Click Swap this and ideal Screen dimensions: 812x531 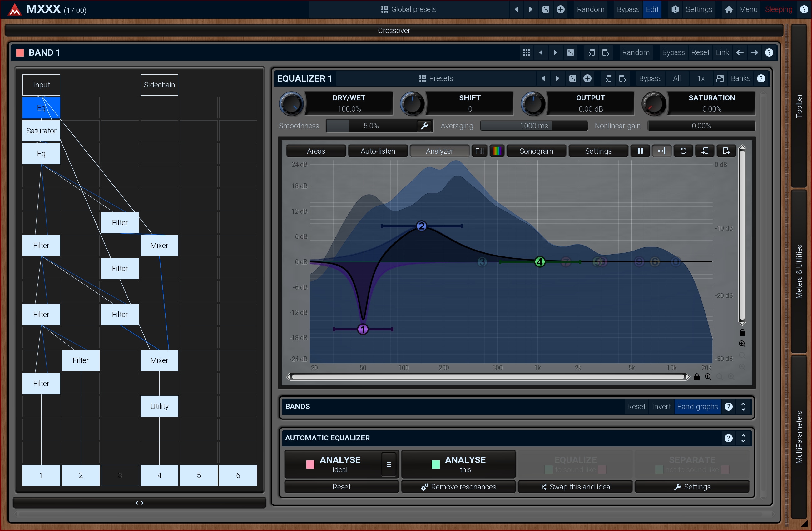click(575, 487)
